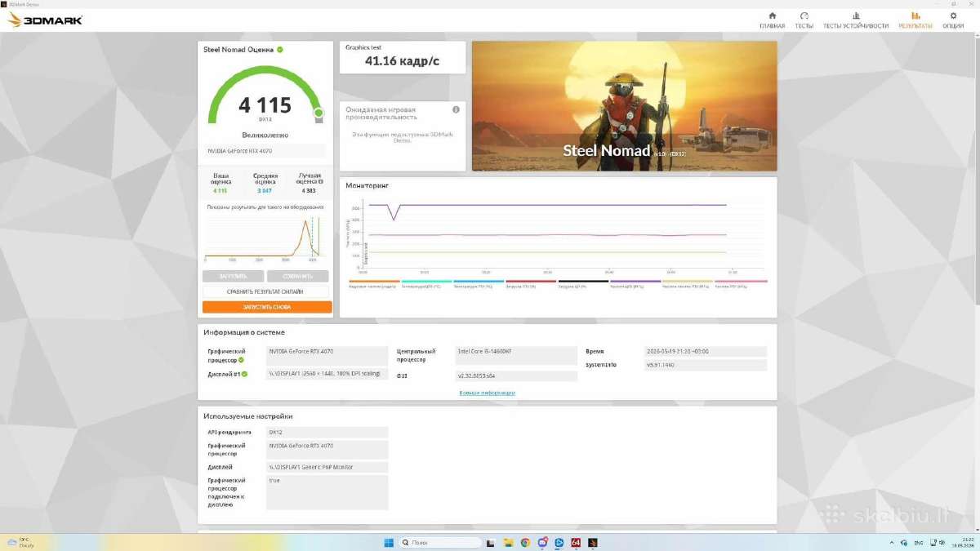Toggle the blue GPU temperature legend swatch
The image size is (980, 551).
(x=479, y=282)
